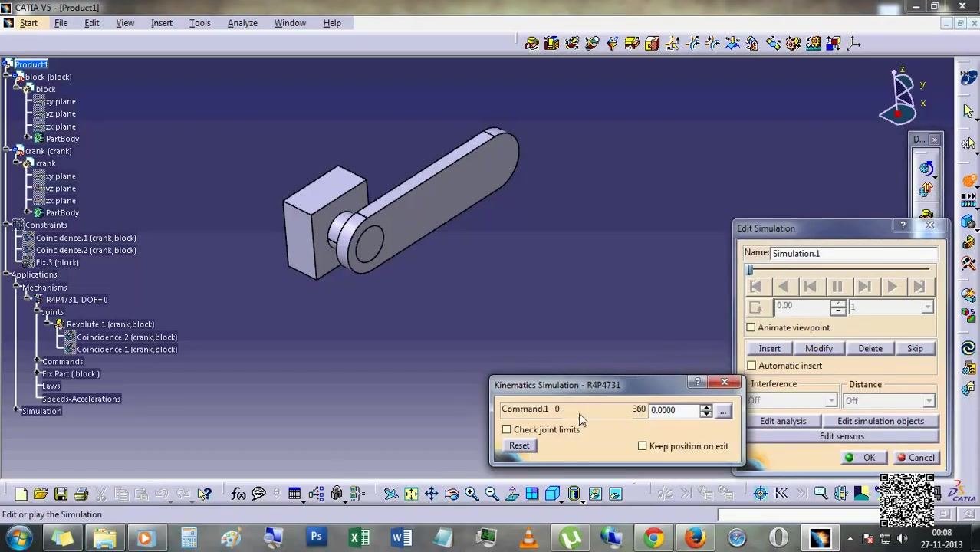Image resolution: width=980 pixels, height=552 pixels.
Task: Click the Isometric View cube icon
Action: tap(552, 494)
